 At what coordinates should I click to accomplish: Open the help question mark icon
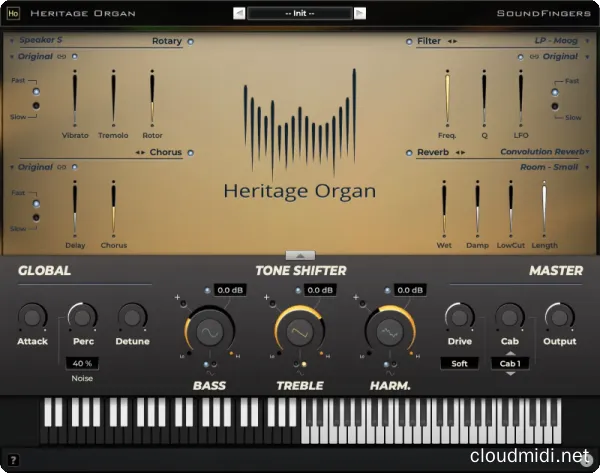tap(13, 460)
